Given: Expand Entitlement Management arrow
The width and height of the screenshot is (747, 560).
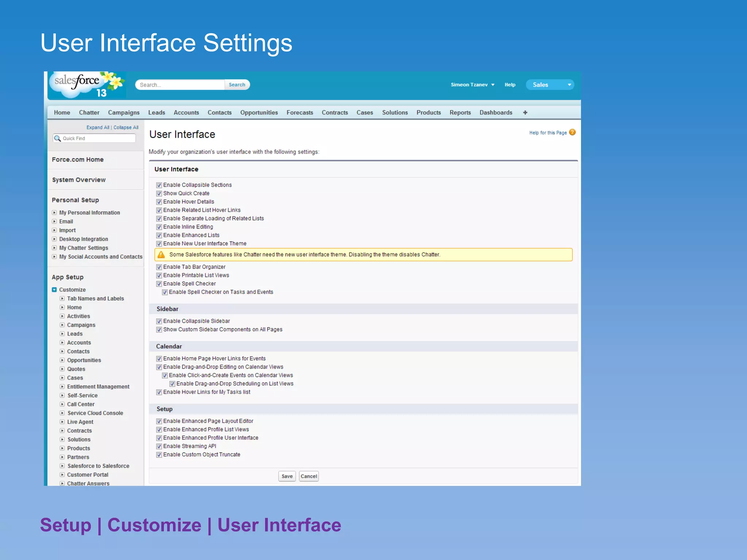Looking at the screenshot, I should pos(62,386).
